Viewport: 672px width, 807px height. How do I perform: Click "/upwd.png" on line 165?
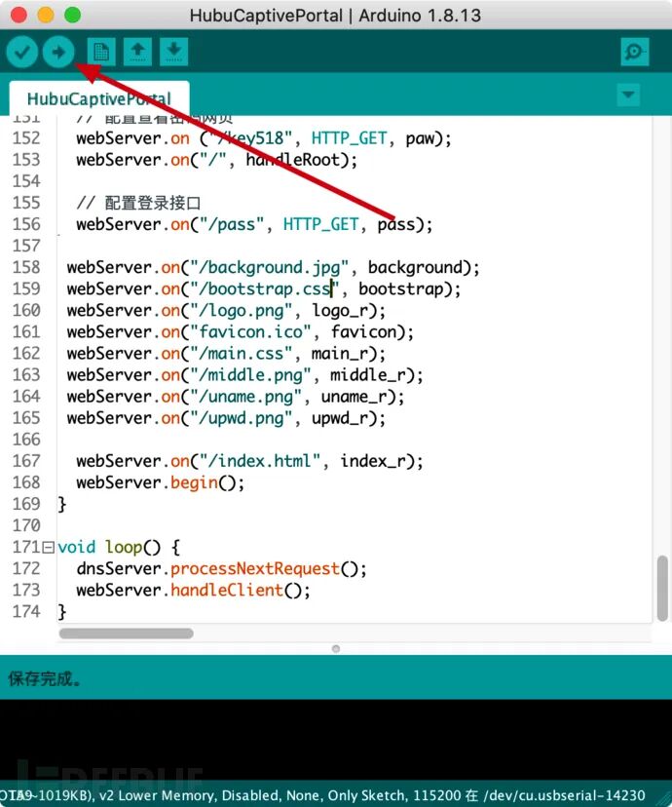click(x=242, y=418)
